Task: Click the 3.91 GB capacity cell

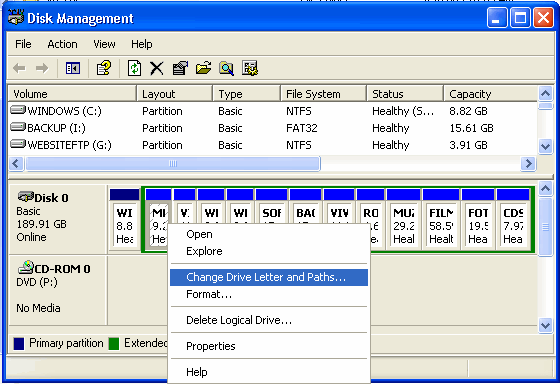Action: click(468, 145)
